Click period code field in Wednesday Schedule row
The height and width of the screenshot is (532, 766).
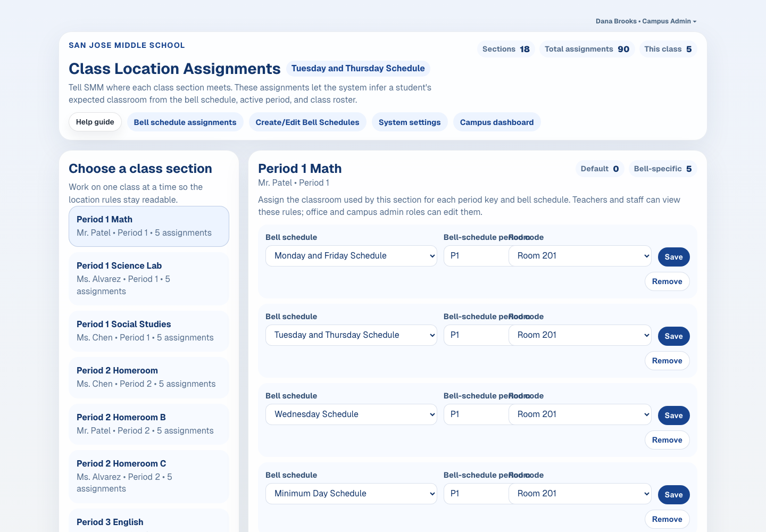pyautogui.click(x=476, y=414)
